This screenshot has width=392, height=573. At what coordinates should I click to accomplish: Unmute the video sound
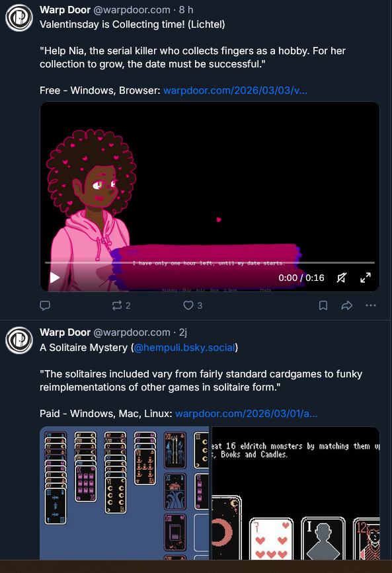[x=342, y=278]
